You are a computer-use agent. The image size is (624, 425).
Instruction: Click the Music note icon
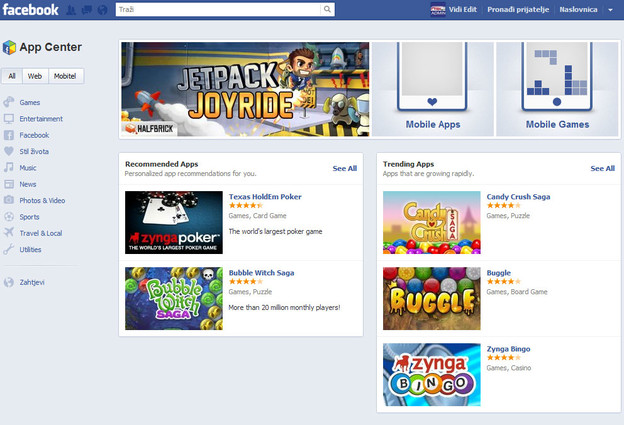9,168
